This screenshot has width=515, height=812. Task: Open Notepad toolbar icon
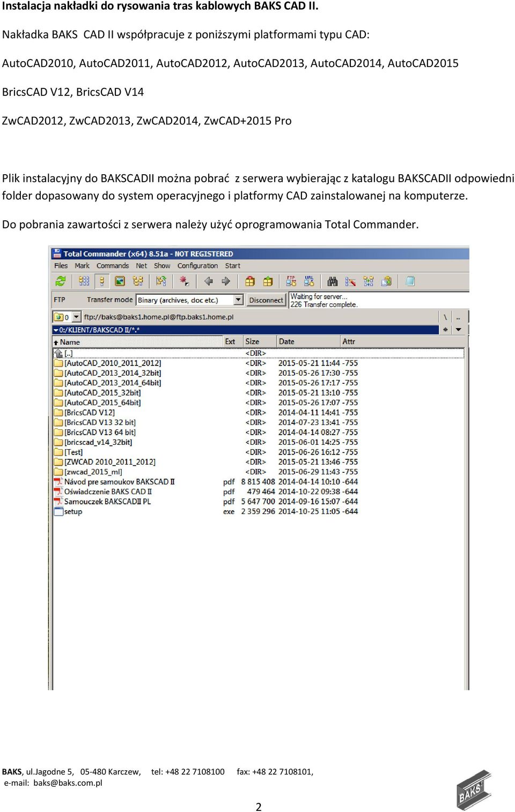(410, 281)
